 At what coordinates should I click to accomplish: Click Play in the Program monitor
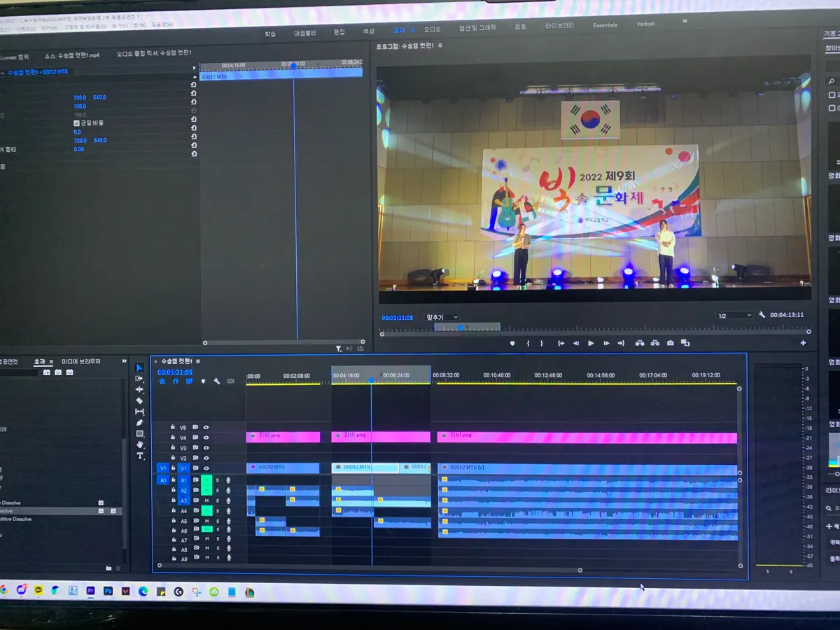591,343
